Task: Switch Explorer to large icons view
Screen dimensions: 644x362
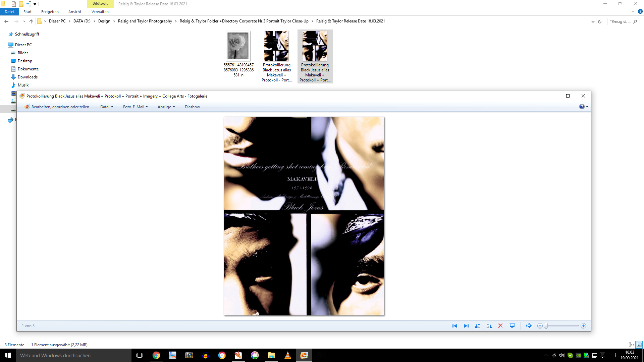Action: coord(639,345)
